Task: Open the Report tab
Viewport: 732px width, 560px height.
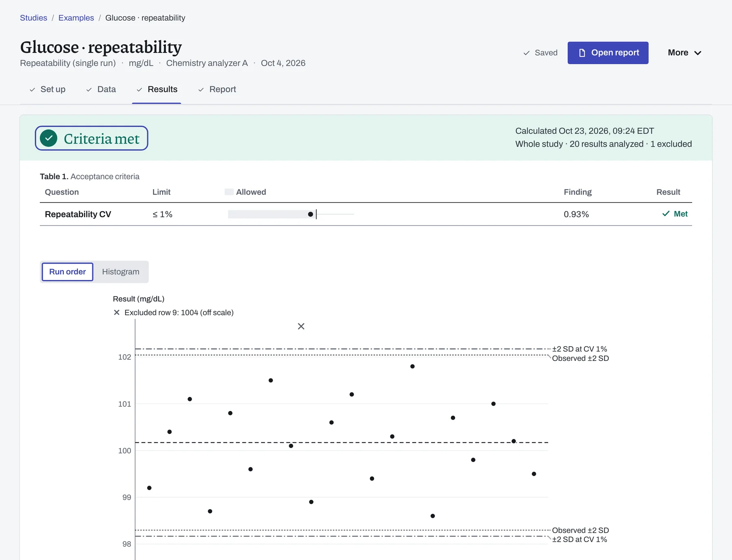Action: click(x=217, y=89)
